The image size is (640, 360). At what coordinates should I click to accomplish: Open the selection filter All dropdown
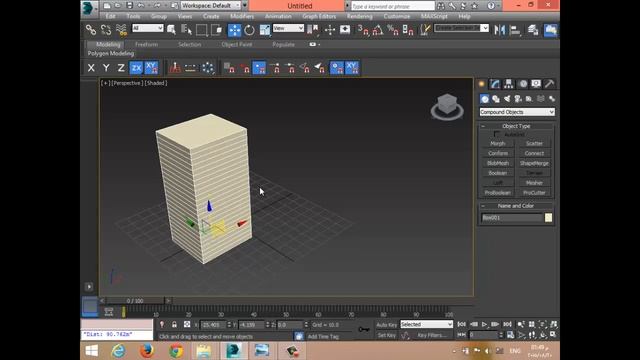[x=148, y=28]
